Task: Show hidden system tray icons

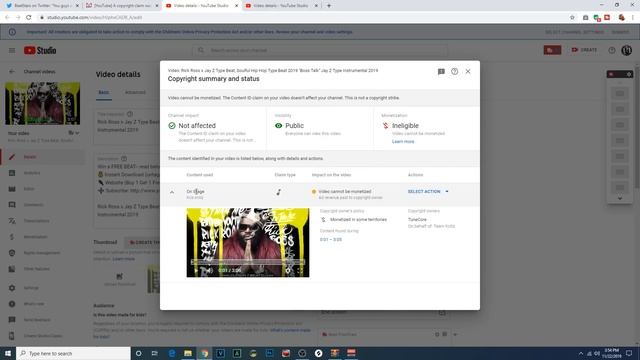Action: [581, 353]
